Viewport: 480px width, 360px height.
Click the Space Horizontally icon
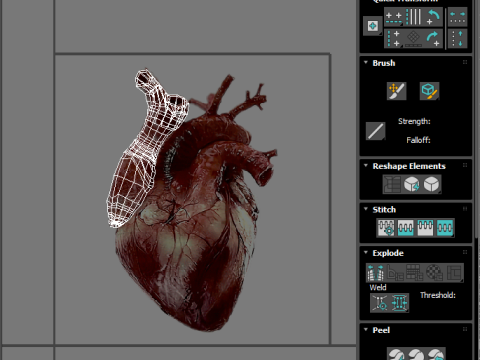(457, 17)
